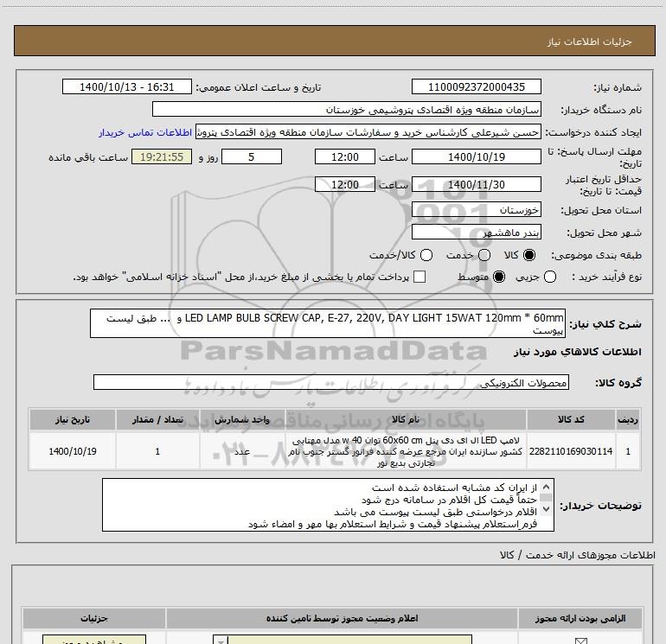Click the goods code 228211016903011​4 cell
666x644 pixels.
(571, 451)
